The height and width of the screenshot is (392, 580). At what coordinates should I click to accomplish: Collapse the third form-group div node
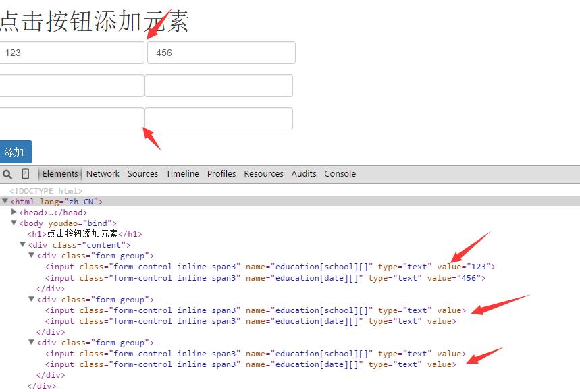pyautogui.click(x=32, y=342)
